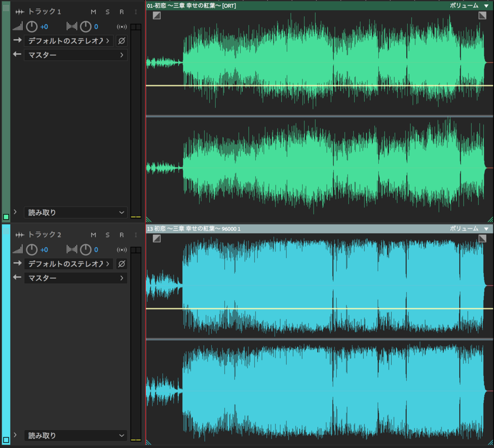Click Track 2 volume value +0
494x448 pixels.
click(x=44, y=250)
